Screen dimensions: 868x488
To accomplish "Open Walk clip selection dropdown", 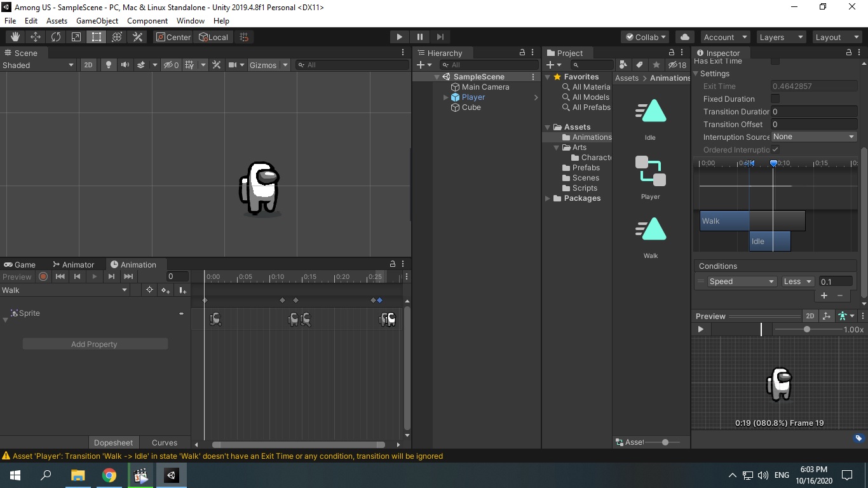I will click(65, 290).
